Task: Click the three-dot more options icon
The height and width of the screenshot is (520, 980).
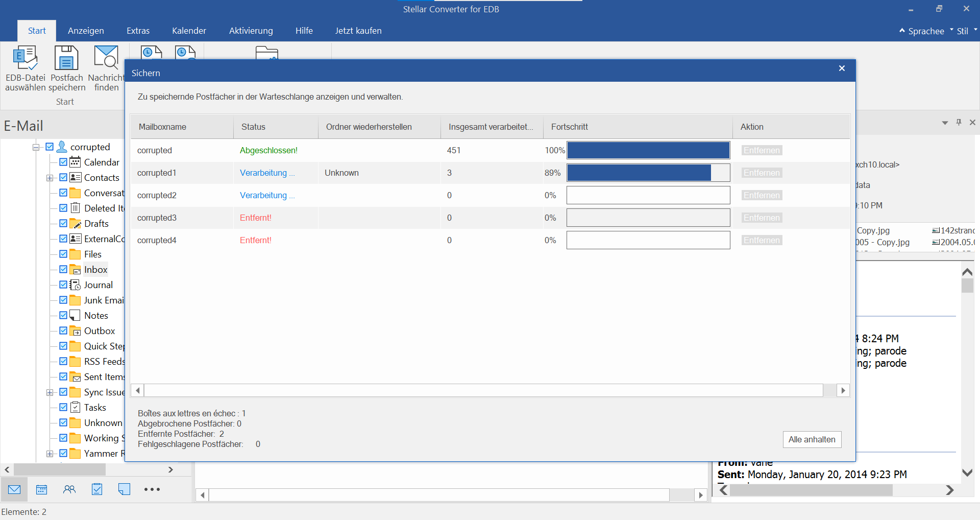Action: (x=152, y=489)
